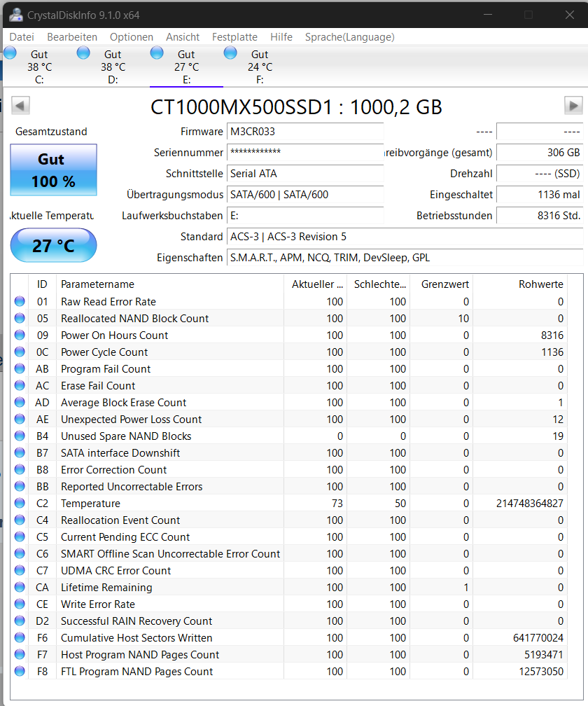Select the Cumulative Host Sectors Written row

click(288, 637)
